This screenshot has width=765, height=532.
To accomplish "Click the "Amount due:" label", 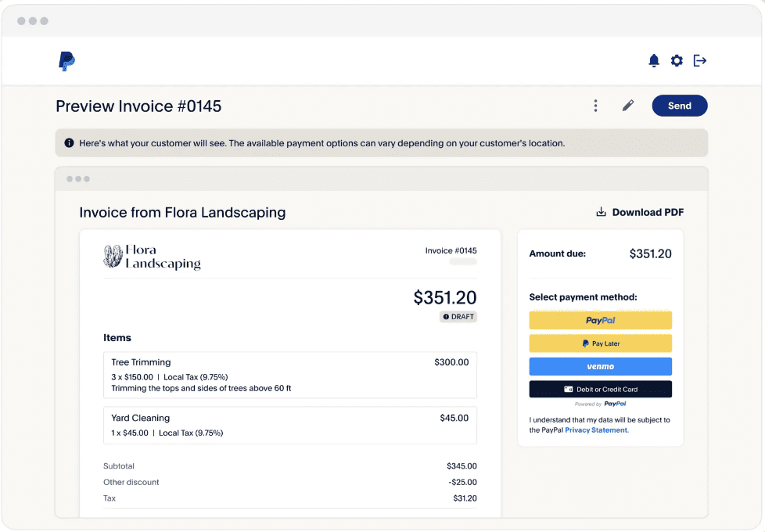I will point(558,253).
